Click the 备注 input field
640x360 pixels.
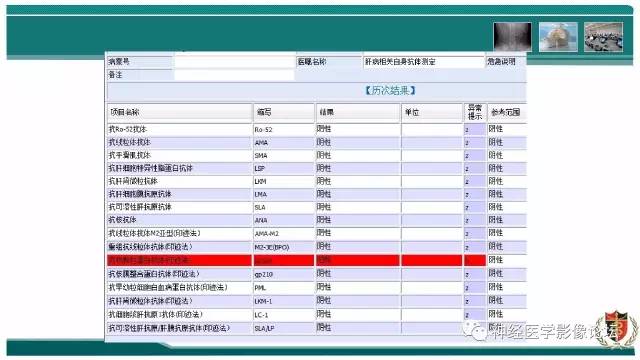tap(234, 75)
